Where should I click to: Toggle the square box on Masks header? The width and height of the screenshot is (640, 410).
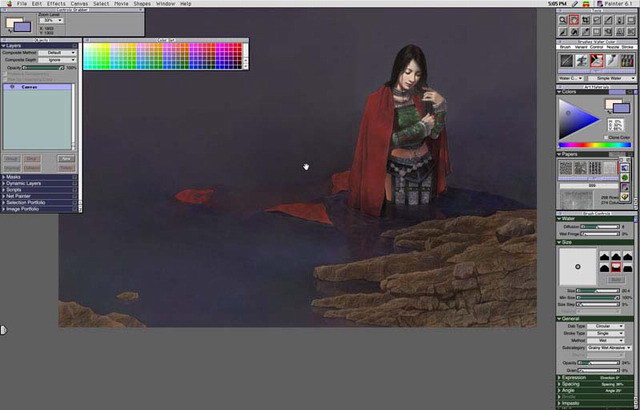(x=75, y=177)
